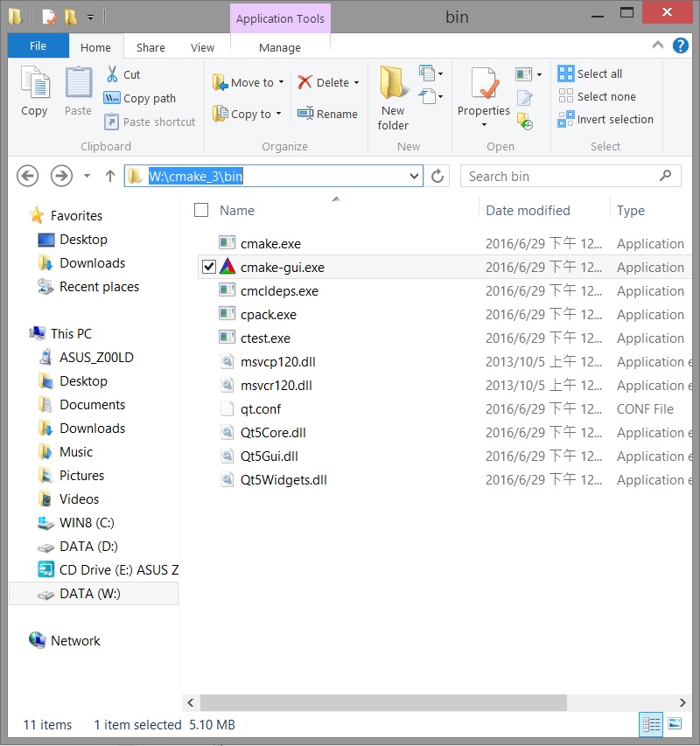Viewport: 700px width, 746px height.
Task: Click the Cut scissors icon
Action: click(x=112, y=74)
